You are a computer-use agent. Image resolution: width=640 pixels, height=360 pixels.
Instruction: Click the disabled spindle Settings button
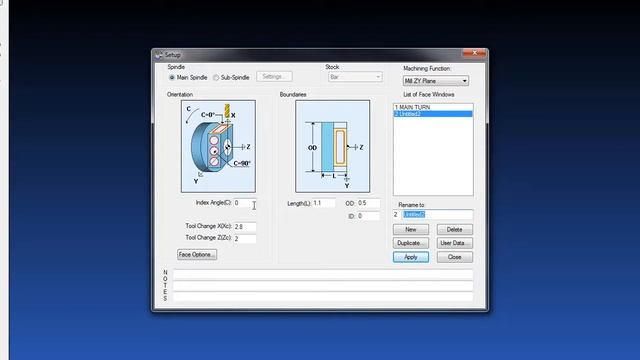click(274, 77)
